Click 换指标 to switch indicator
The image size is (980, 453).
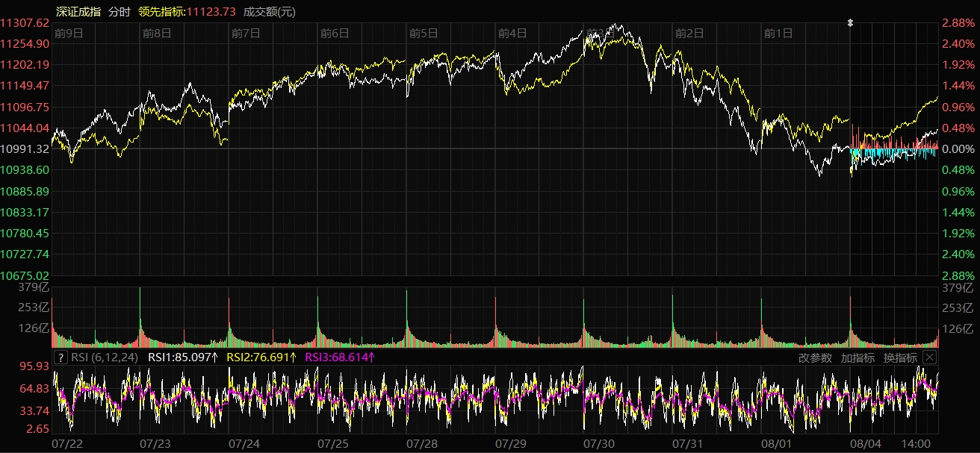(900, 357)
